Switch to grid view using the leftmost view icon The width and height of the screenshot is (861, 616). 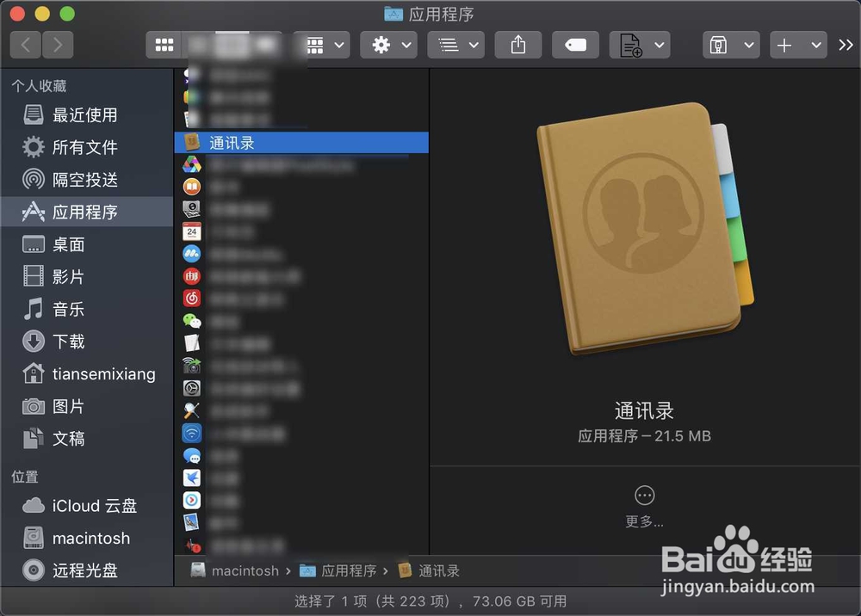164,45
